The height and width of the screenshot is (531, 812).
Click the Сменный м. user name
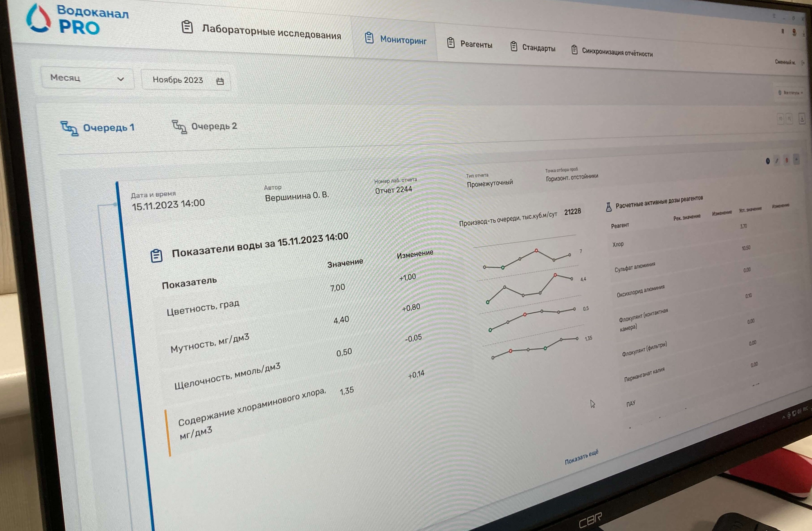click(785, 62)
